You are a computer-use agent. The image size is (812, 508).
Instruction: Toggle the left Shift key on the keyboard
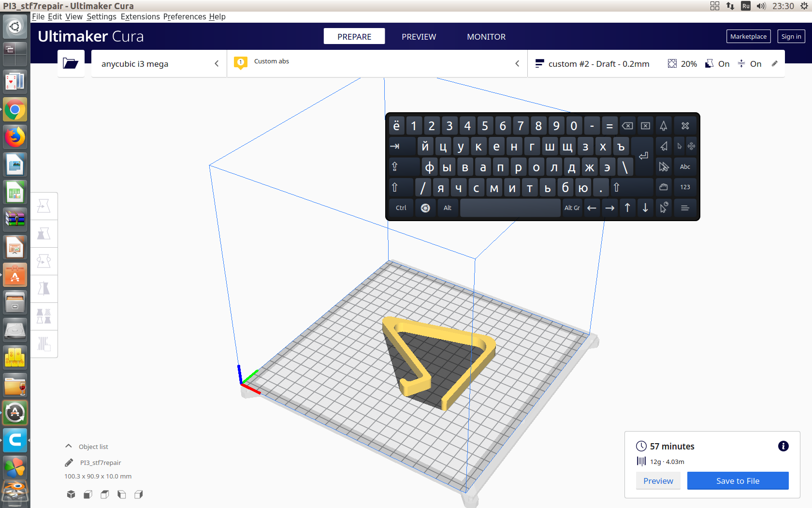pyautogui.click(x=401, y=187)
